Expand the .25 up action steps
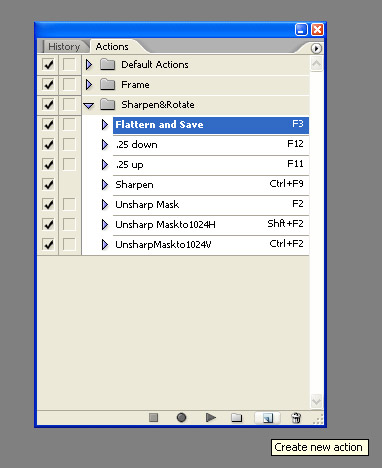 [x=105, y=164]
